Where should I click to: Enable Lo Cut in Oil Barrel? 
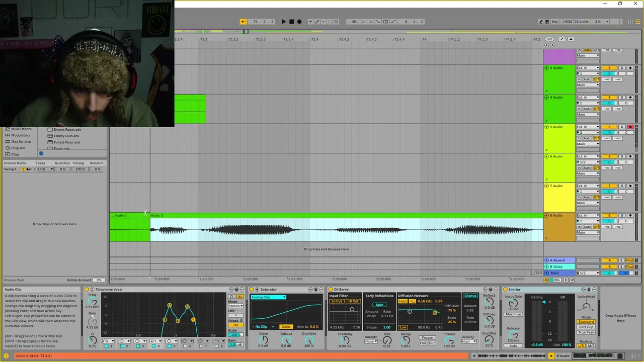[x=337, y=301]
